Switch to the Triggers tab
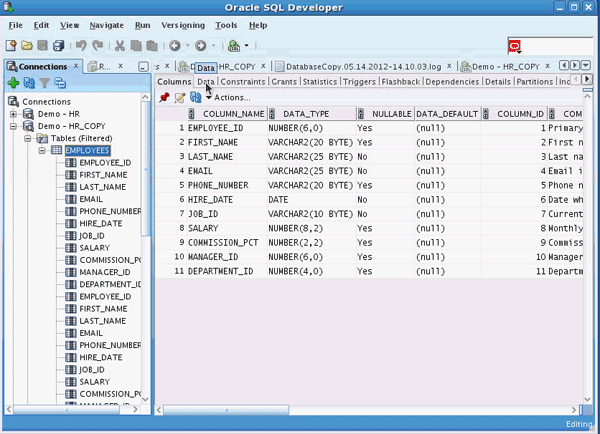The height and width of the screenshot is (434, 600). pos(359,82)
